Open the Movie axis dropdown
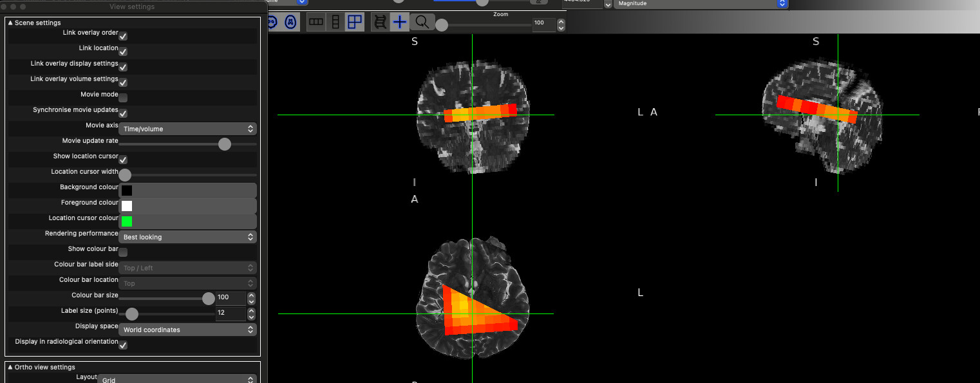Viewport: 980px width, 383px height. point(187,129)
